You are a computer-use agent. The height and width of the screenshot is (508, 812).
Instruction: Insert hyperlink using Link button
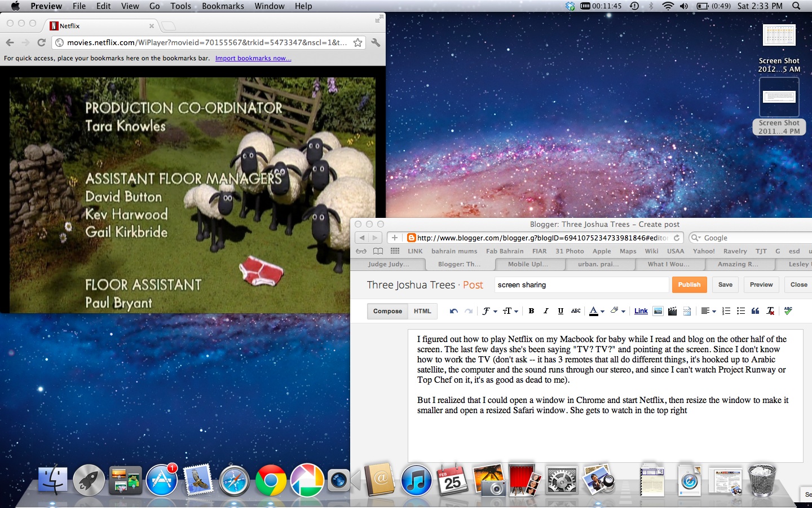[x=641, y=311]
